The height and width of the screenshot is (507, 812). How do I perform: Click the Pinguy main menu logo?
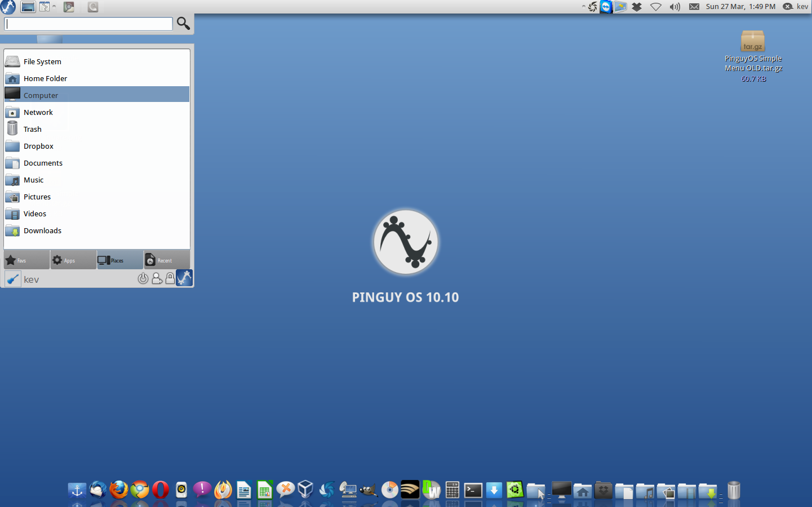8,7
